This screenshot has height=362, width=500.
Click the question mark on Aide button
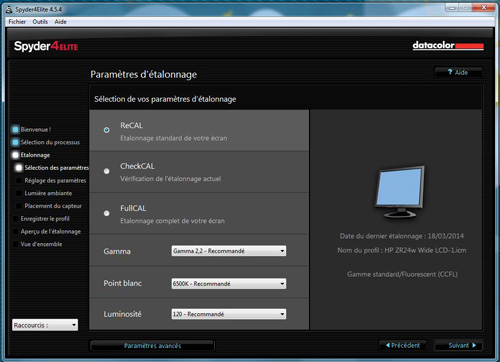pos(450,72)
